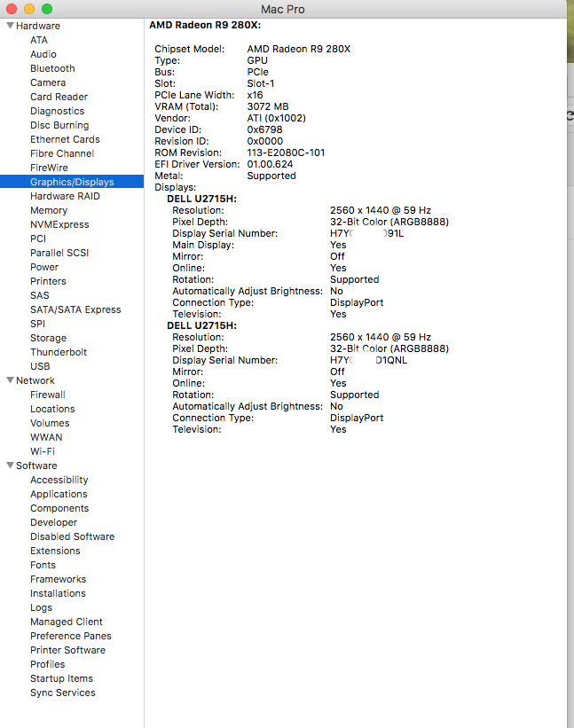The width and height of the screenshot is (574, 728).
Task: Select FireWire in the sidebar
Action: click(x=49, y=168)
